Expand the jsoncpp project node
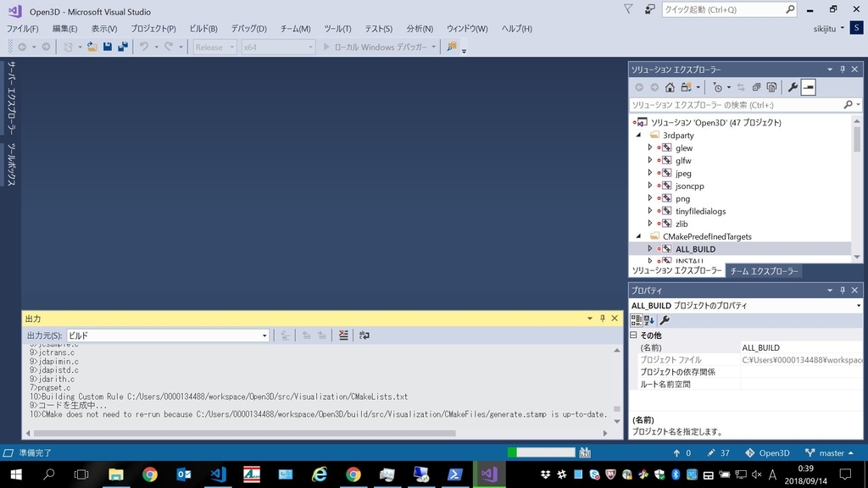 (x=650, y=186)
